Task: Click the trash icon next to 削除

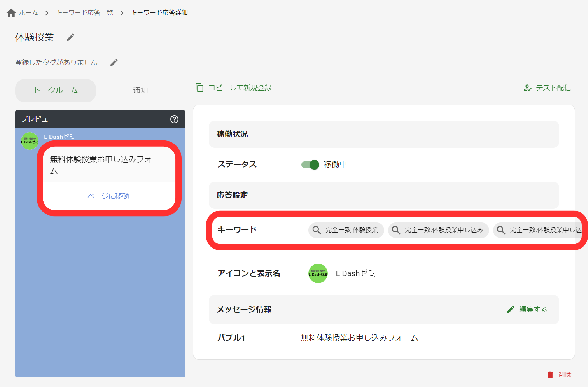Action: click(550, 375)
